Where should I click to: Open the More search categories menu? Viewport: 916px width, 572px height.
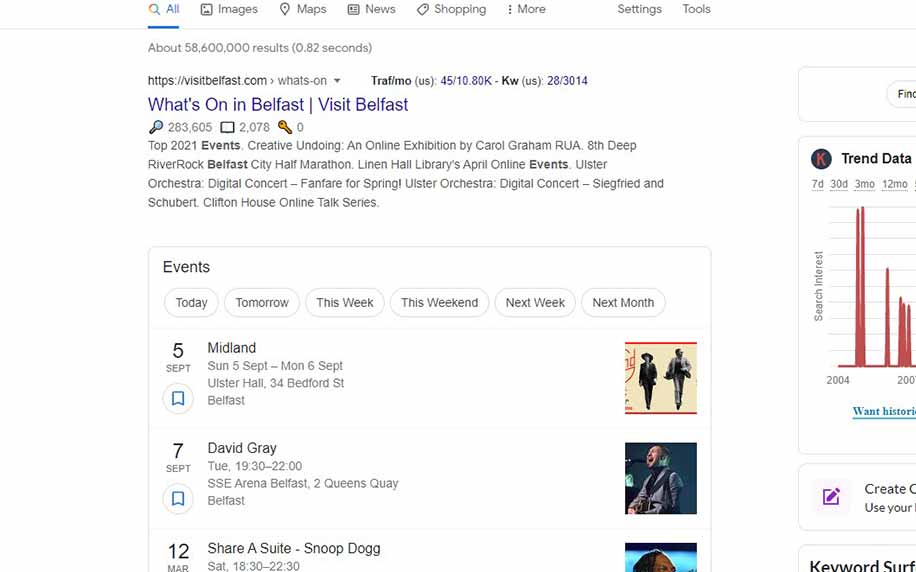(x=526, y=9)
